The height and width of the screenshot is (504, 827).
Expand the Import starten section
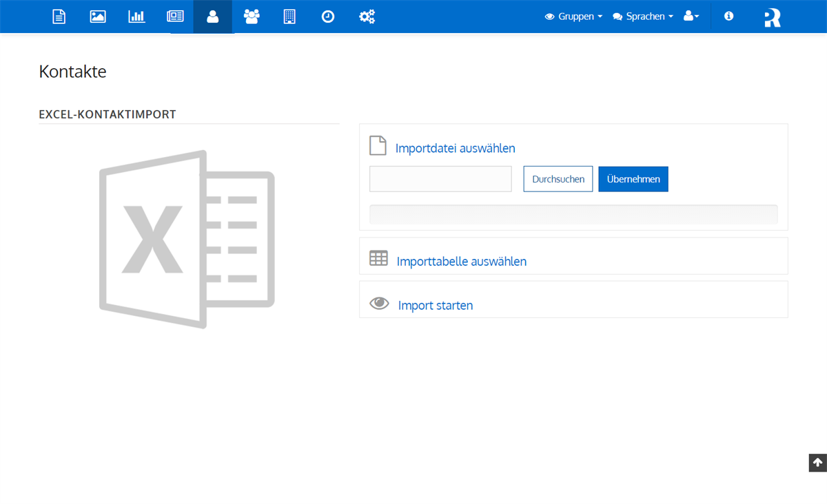435,305
